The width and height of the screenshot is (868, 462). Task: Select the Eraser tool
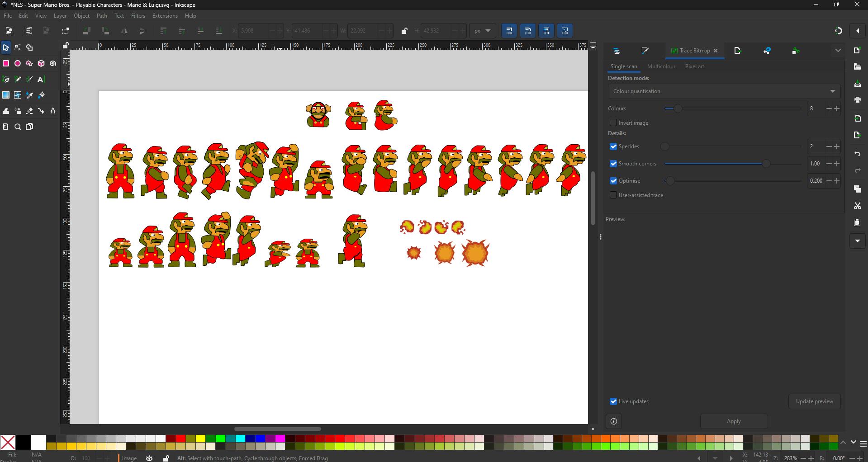[29, 111]
